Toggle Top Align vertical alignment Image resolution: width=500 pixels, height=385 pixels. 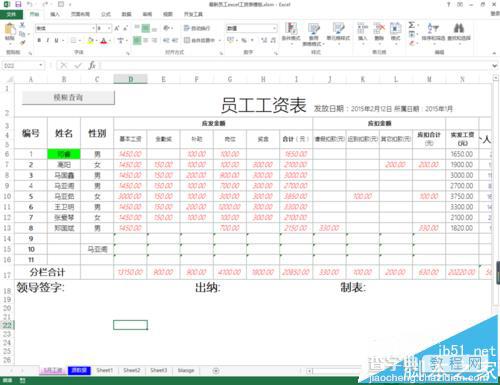tap(137, 28)
